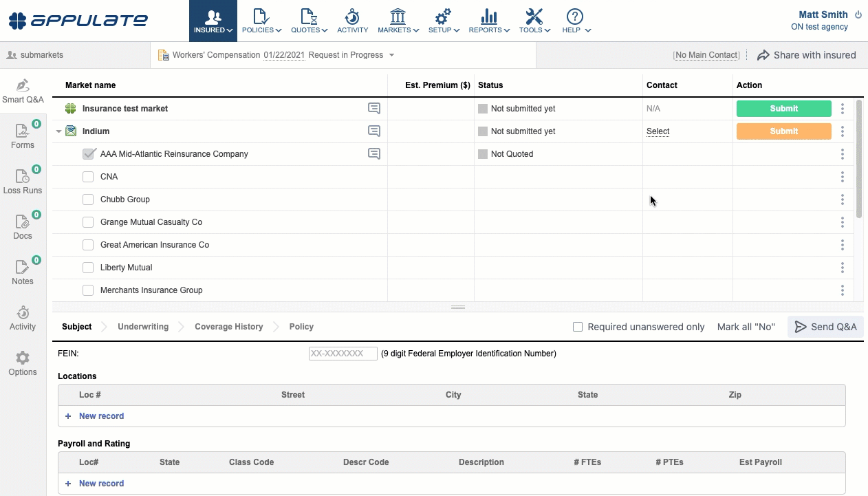
Task: Open the Insured menu
Action: point(213,21)
